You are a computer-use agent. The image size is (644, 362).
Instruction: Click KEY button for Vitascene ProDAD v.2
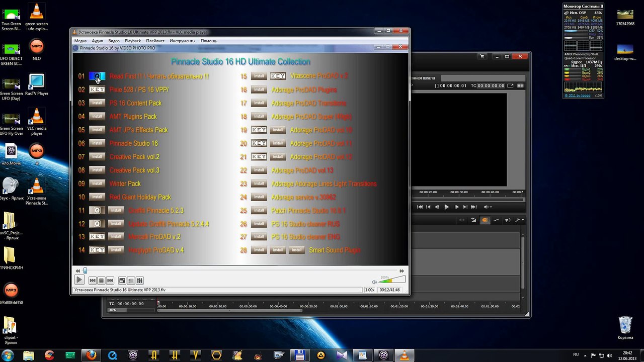(278, 76)
